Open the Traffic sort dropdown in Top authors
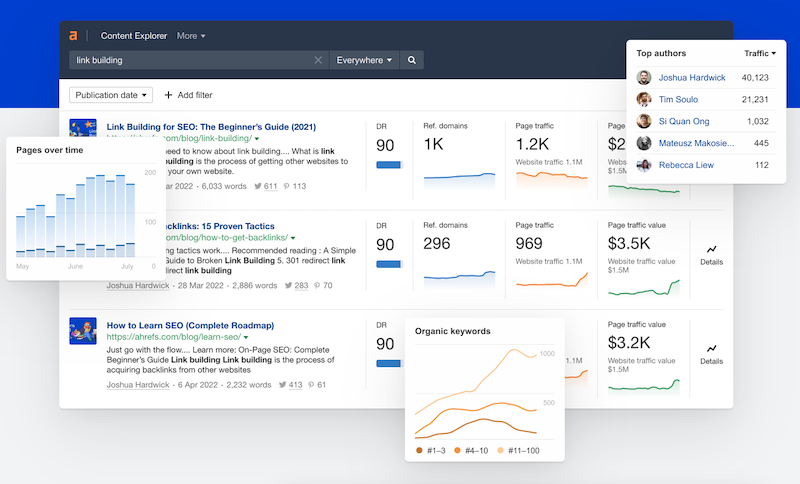The image size is (800, 484). point(760,54)
